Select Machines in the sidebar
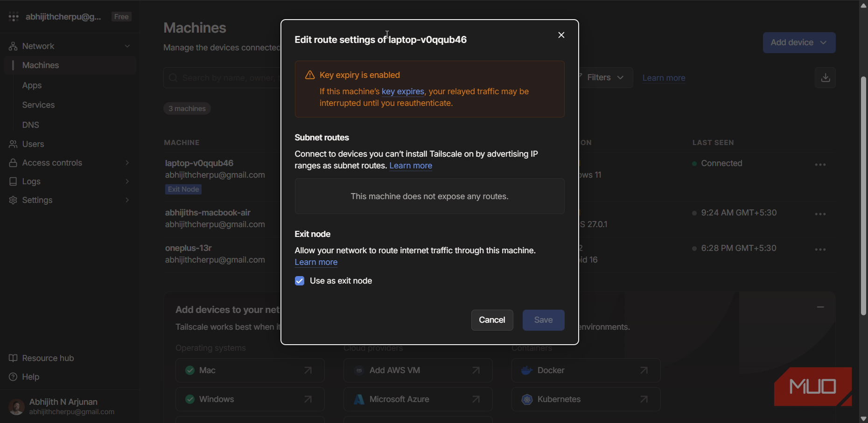The height and width of the screenshot is (423, 868). click(x=70, y=65)
